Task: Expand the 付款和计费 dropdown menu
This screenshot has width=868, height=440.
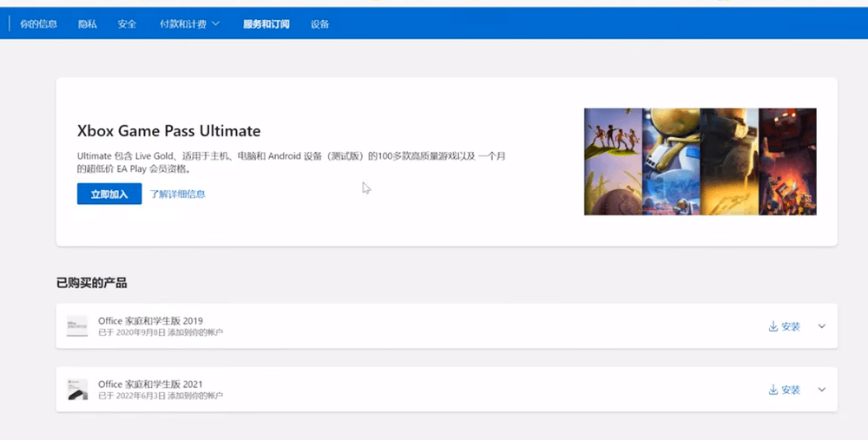Action: [x=189, y=24]
